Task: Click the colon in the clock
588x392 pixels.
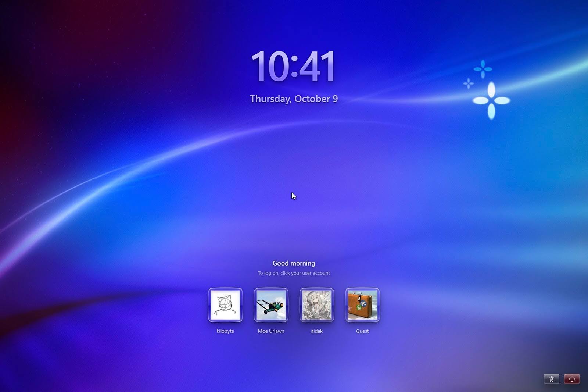Action: pos(294,68)
